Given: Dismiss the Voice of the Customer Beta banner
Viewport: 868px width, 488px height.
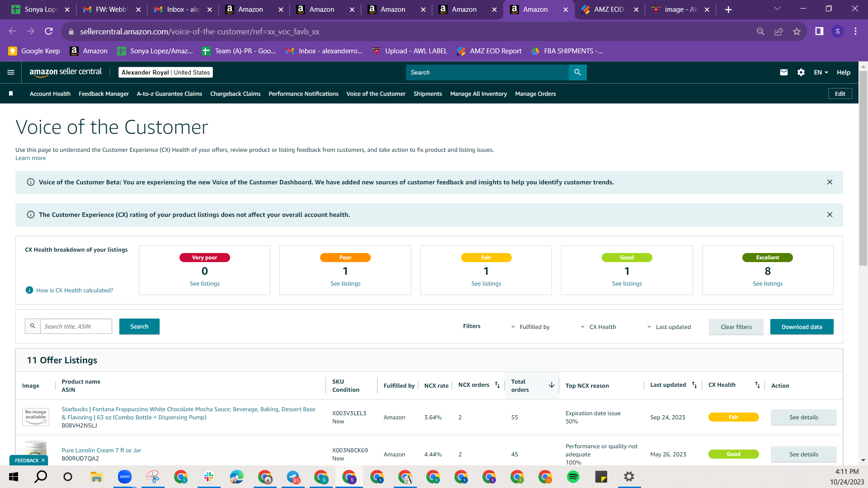Looking at the screenshot, I should point(830,182).
